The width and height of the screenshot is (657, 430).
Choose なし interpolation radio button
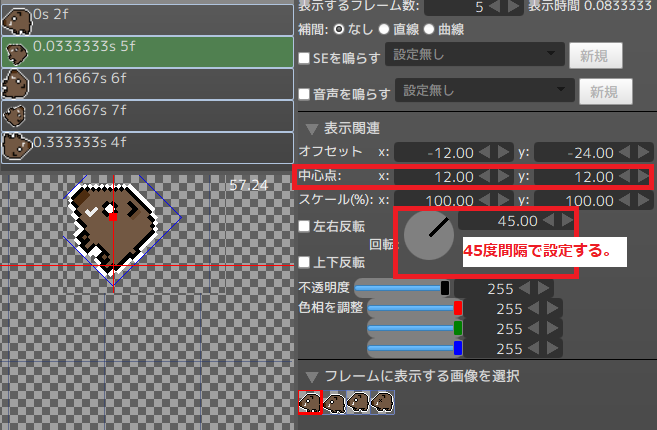pos(339,29)
